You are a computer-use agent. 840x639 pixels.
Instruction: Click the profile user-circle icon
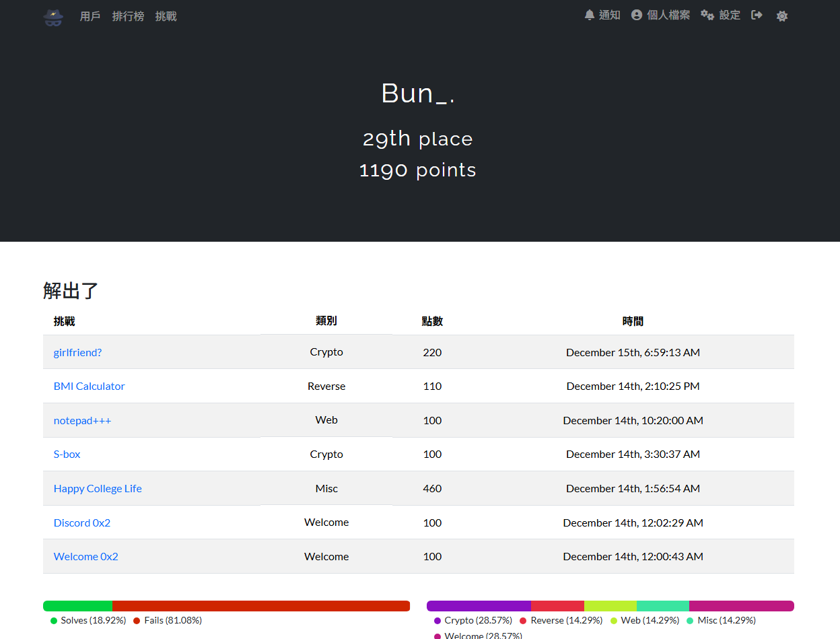coord(637,15)
